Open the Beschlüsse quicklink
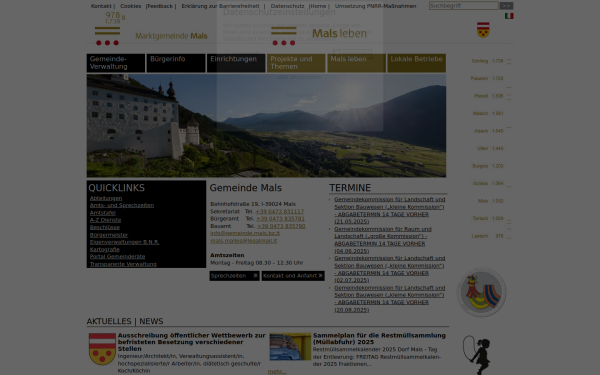The height and width of the screenshot is (375, 600). click(x=105, y=227)
